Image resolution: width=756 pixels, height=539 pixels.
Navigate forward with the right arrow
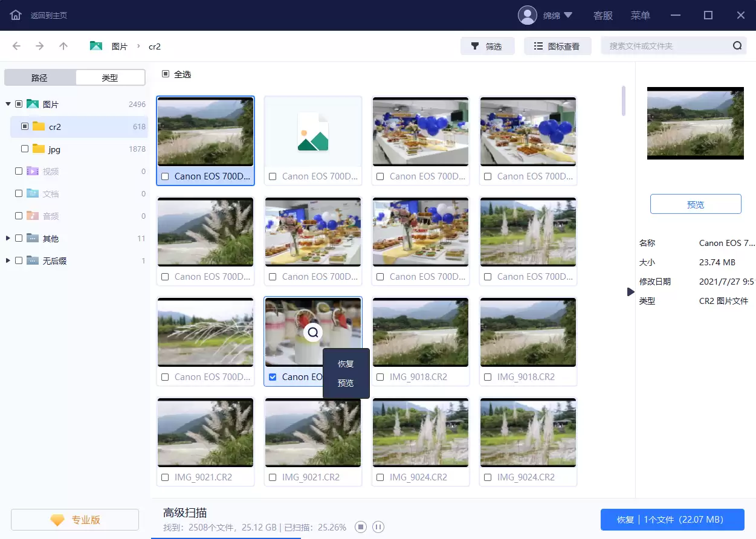(40, 46)
